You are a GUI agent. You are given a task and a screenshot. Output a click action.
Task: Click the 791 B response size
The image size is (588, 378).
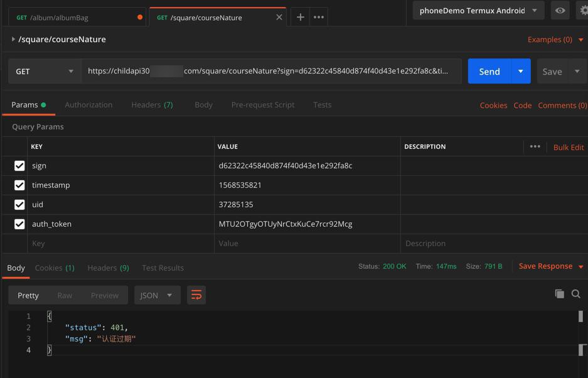coord(493,266)
